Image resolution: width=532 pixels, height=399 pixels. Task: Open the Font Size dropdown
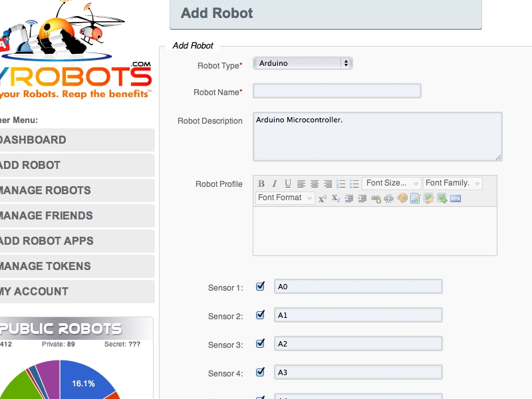pyautogui.click(x=392, y=184)
